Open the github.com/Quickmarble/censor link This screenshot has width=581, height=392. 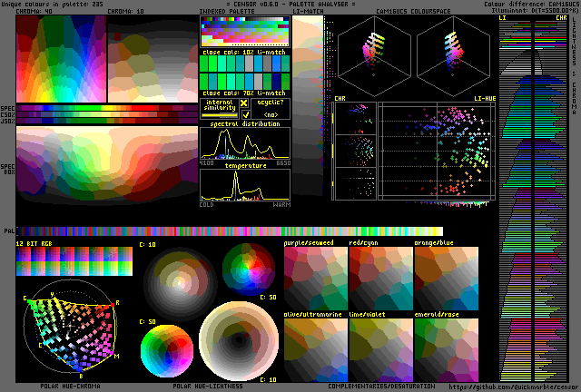[512, 386]
